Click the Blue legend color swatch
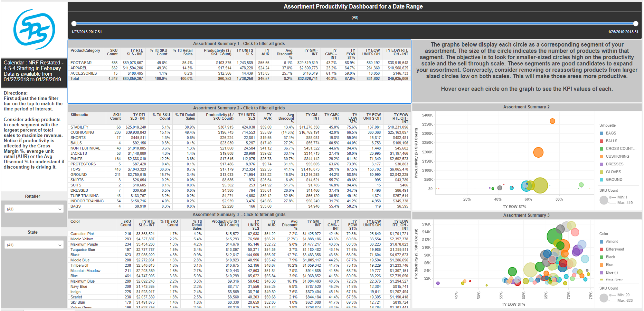 click(x=601, y=265)
